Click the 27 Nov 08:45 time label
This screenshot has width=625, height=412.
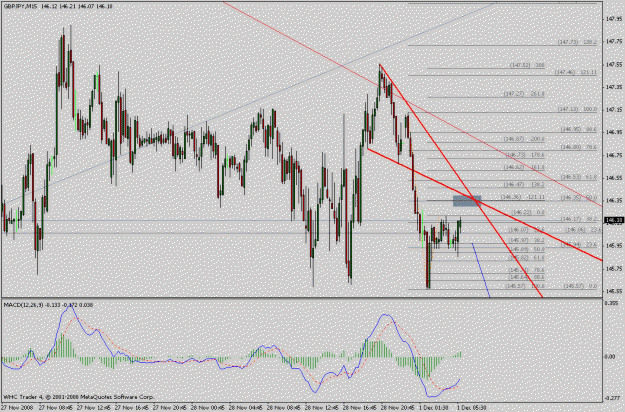56,408
